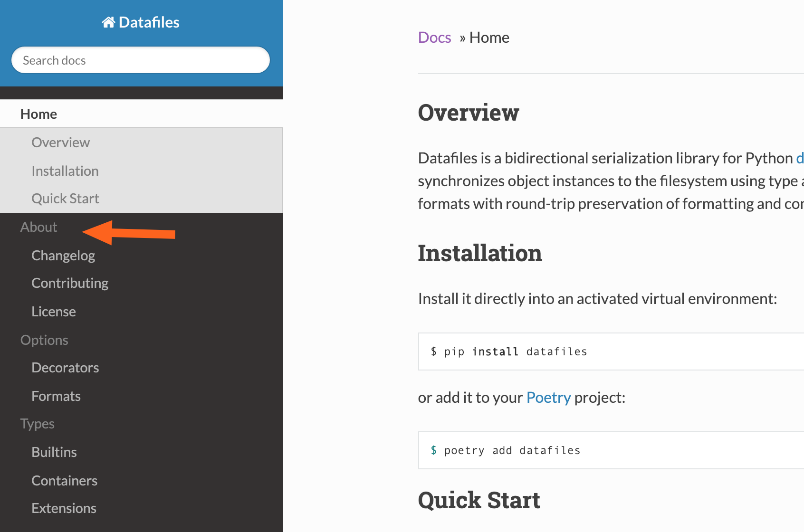This screenshot has height=532, width=804.
Task: View the License page
Action: 54,312
